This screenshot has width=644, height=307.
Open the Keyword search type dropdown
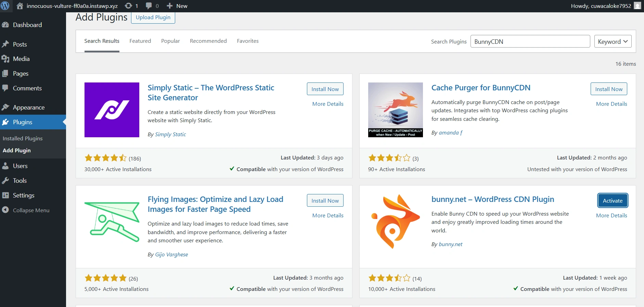coord(613,41)
